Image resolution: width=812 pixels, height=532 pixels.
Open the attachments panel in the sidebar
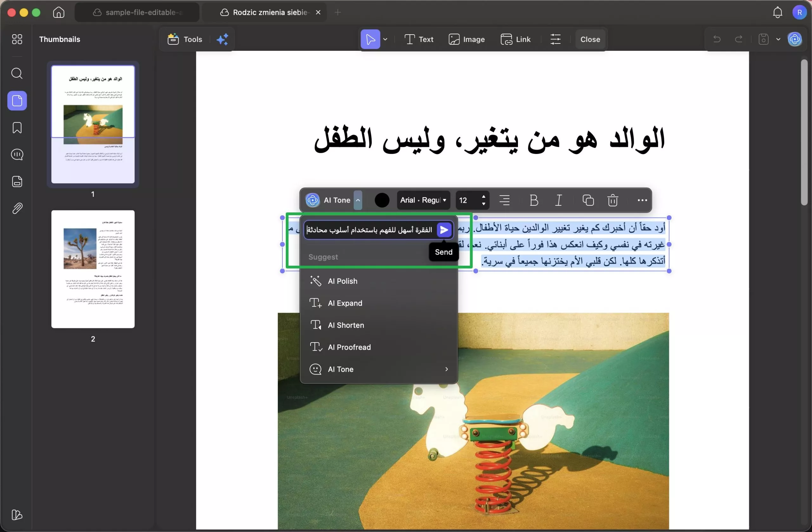tap(17, 208)
